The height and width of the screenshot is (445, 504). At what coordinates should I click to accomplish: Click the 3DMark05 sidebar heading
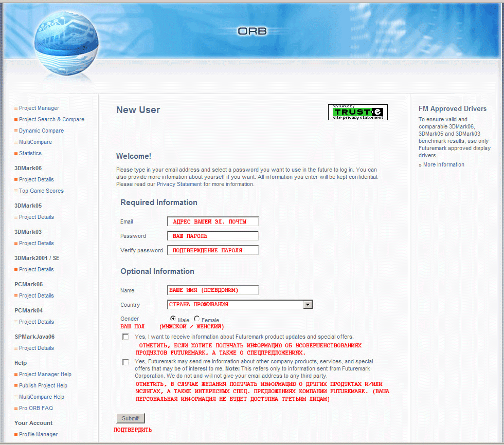point(28,206)
